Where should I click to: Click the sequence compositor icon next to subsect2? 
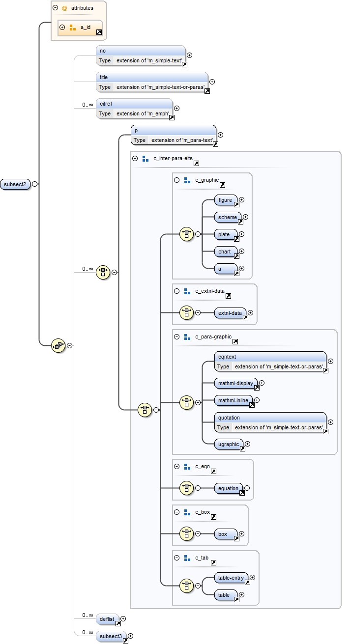click(58, 346)
